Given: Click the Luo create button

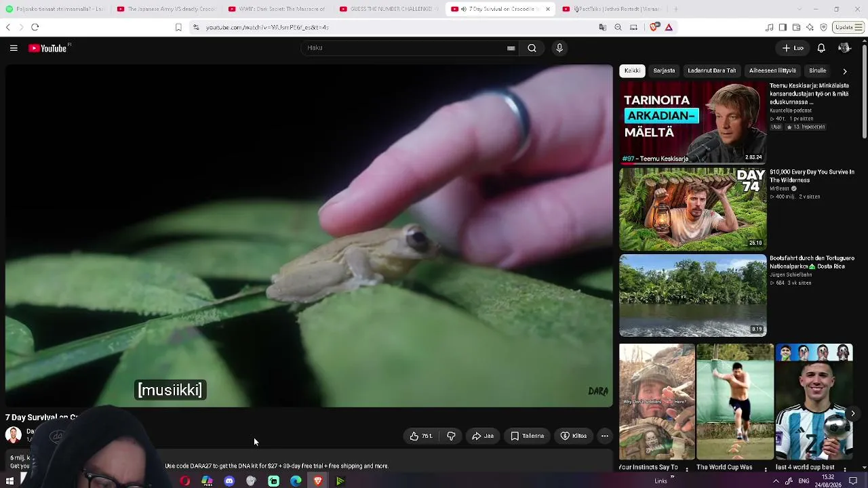Looking at the screenshot, I should point(793,48).
